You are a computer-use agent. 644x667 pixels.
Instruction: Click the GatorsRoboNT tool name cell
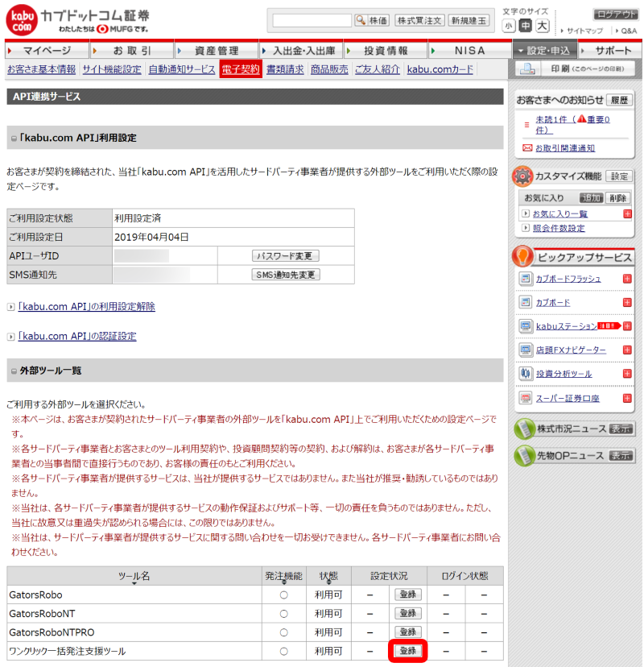coord(134,613)
